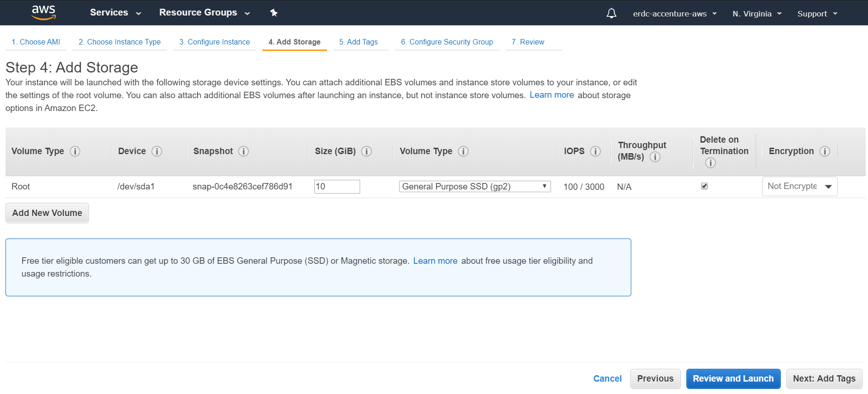Open General Purpose SSD volume type dropdown
The width and height of the screenshot is (868, 394).
point(474,187)
